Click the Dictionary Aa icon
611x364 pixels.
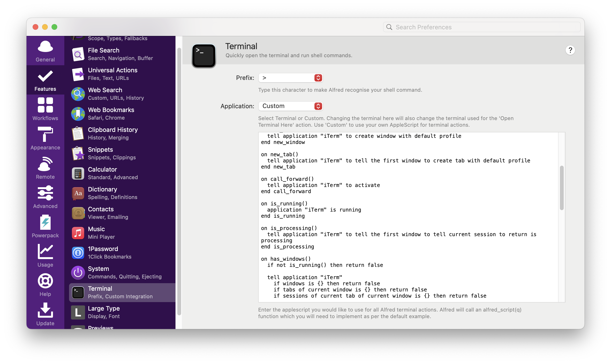click(78, 193)
